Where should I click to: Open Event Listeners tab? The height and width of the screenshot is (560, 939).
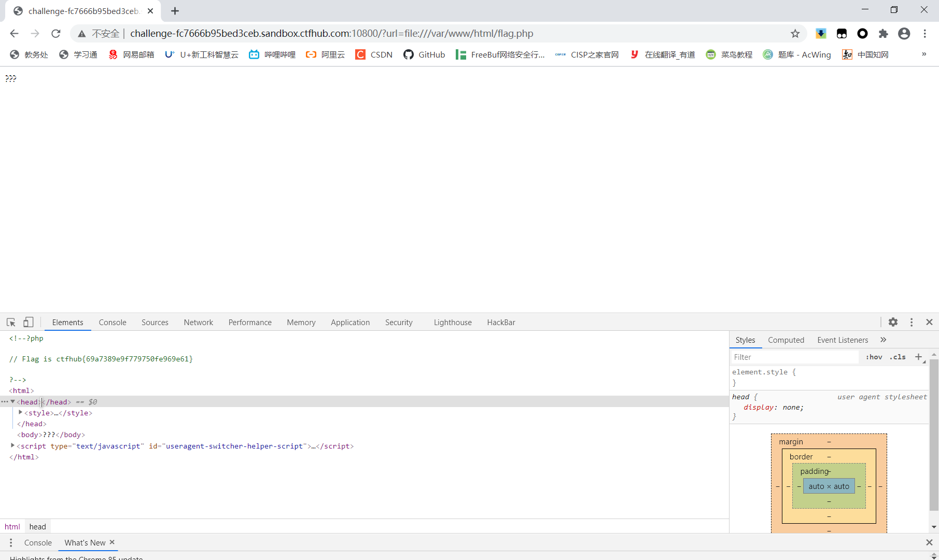843,340
